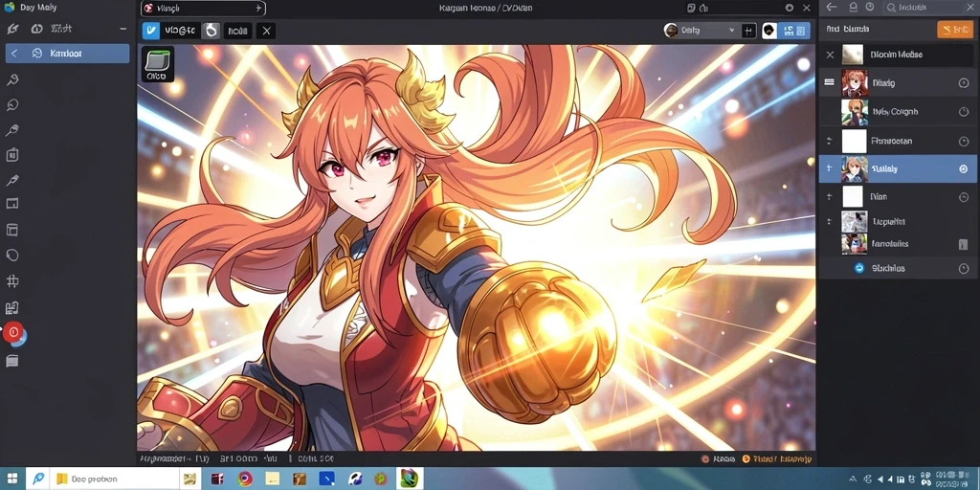Image resolution: width=980 pixels, height=490 pixels.
Task: Click the orange button in layers panel header
Action: coord(955,30)
